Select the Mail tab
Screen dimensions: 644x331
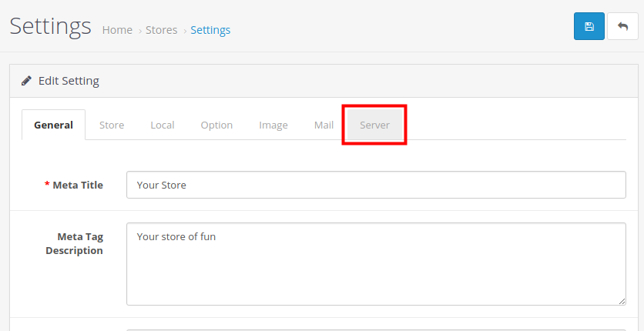pyautogui.click(x=324, y=125)
